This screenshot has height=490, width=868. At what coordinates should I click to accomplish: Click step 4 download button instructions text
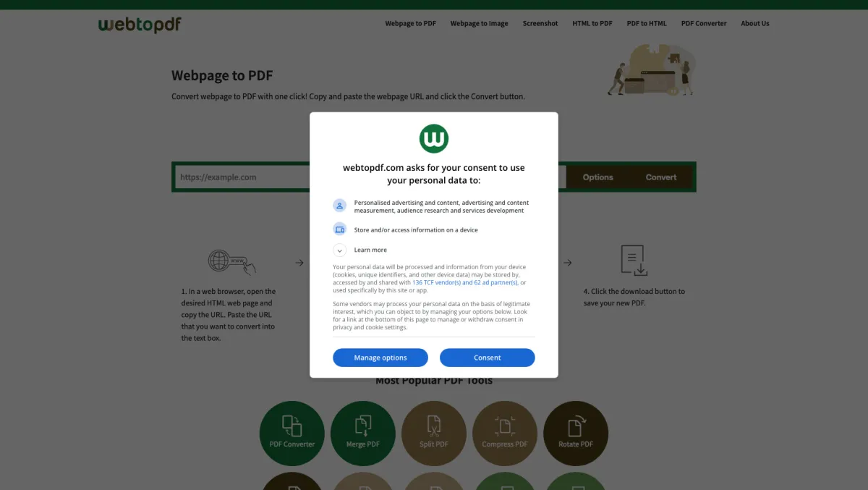click(634, 297)
